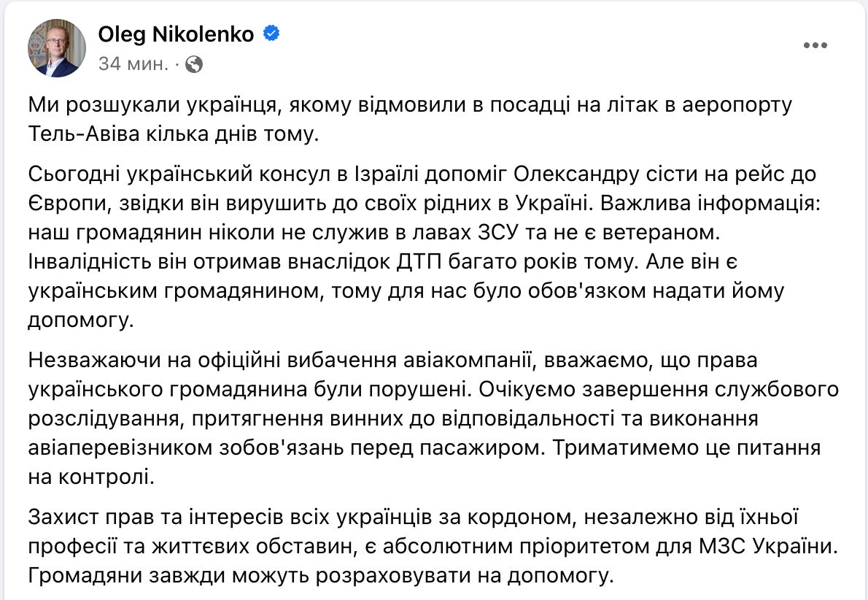Screen dimensions: 868x600
Task: Click the globe public audience icon
Action: click(194, 65)
